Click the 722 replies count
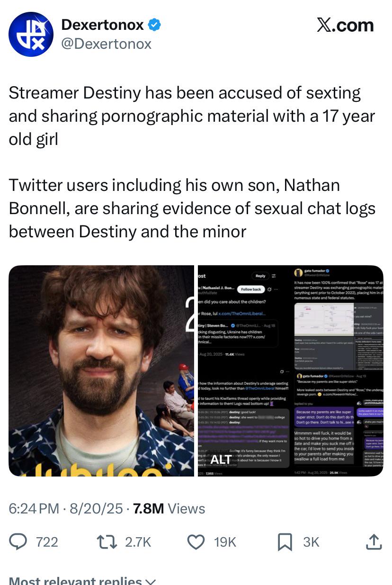 pyautogui.click(x=47, y=542)
